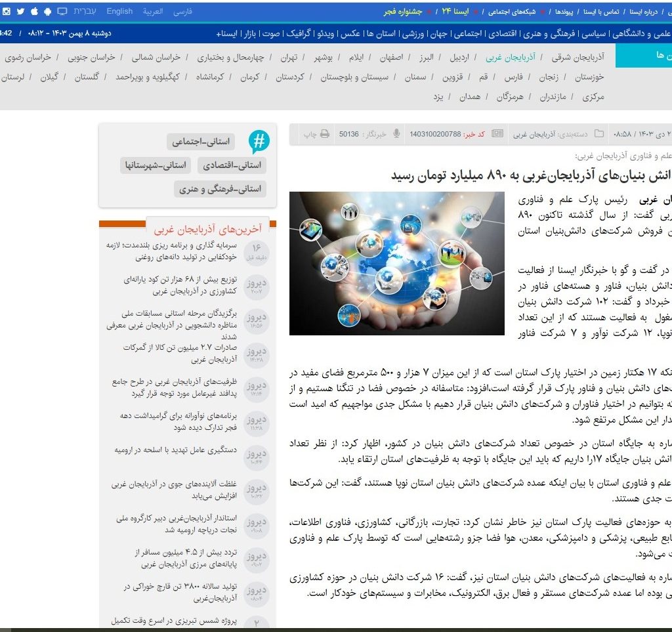Viewport: 672px width, 632px height.
Task: Click the hashtag tags icon
Action: [259, 142]
